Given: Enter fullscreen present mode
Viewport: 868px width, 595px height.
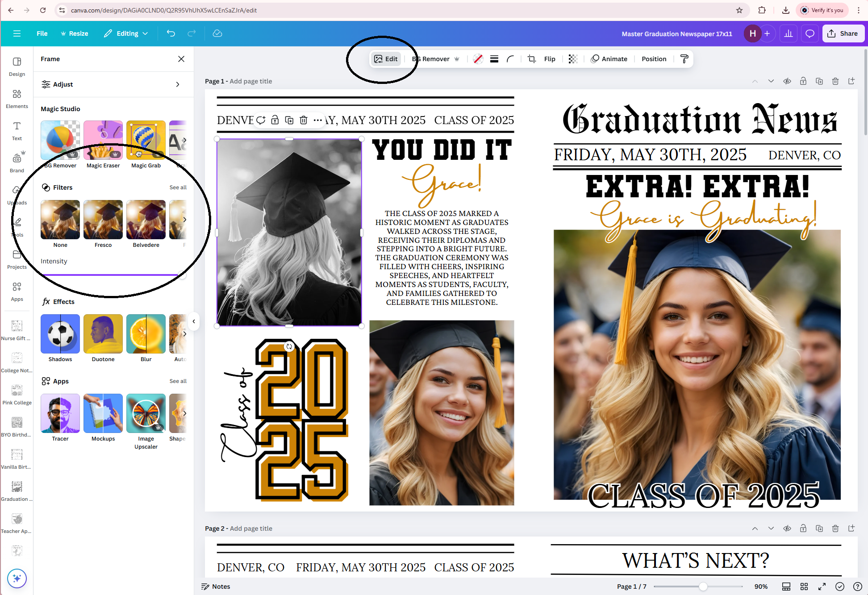Looking at the screenshot, I should [x=822, y=587].
